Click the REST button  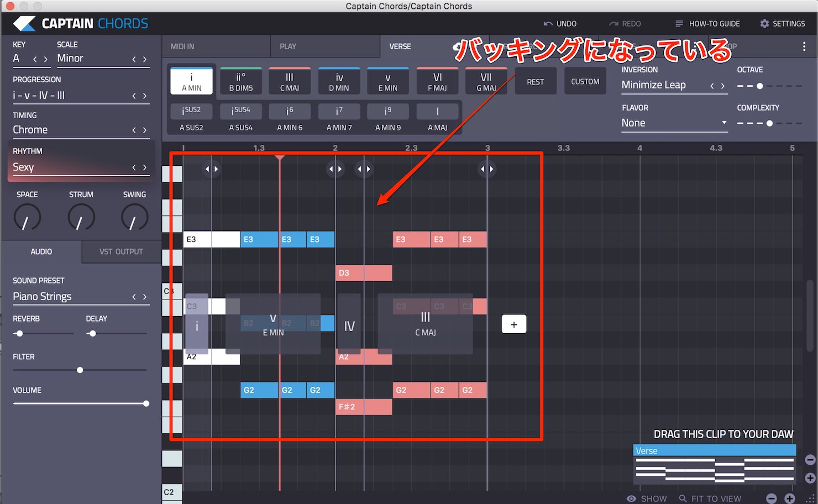pos(536,81)
